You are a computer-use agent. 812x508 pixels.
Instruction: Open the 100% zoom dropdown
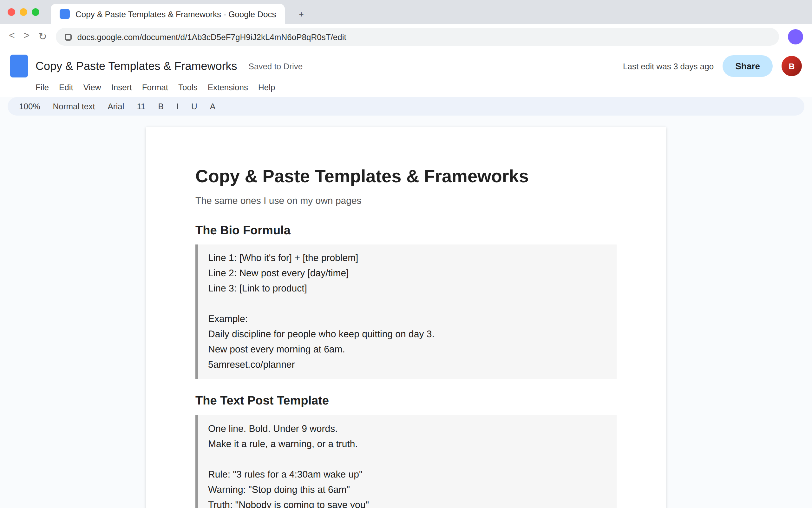(29, 106)
